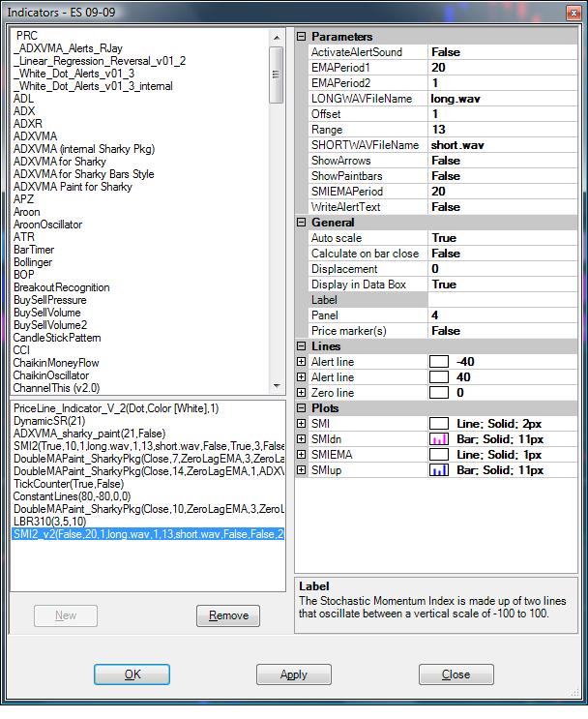Image resolution: width=588 pixels, height=719 pixels.
Task: Click the Zero line color swatch
Action: click(439, 393)
